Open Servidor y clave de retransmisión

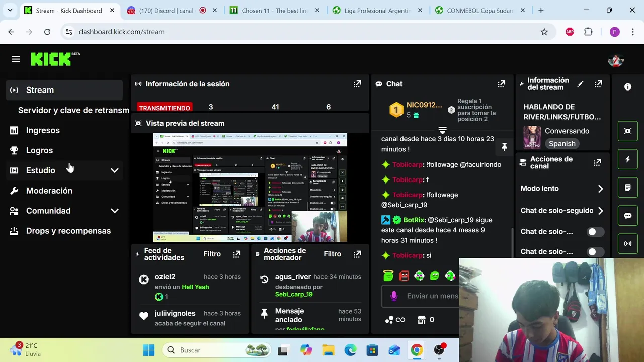click(x=73, y=110)
